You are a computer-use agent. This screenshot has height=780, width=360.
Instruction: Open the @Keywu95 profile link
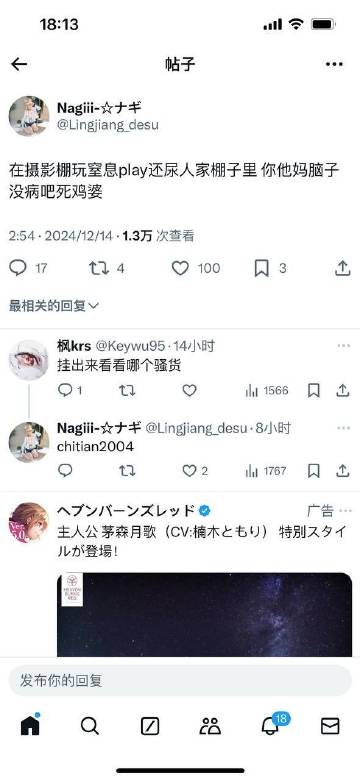tap(130, 346)
